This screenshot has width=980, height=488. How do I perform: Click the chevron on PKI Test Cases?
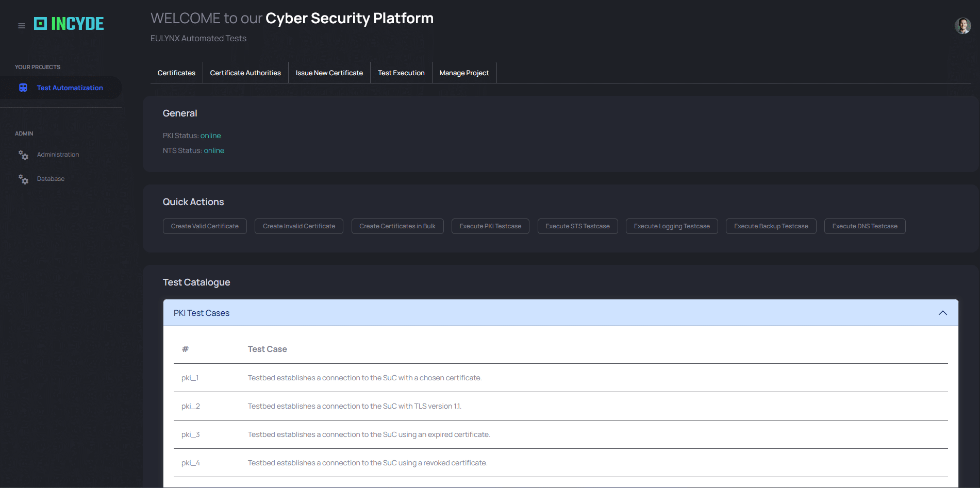click(x=943, y=313)
